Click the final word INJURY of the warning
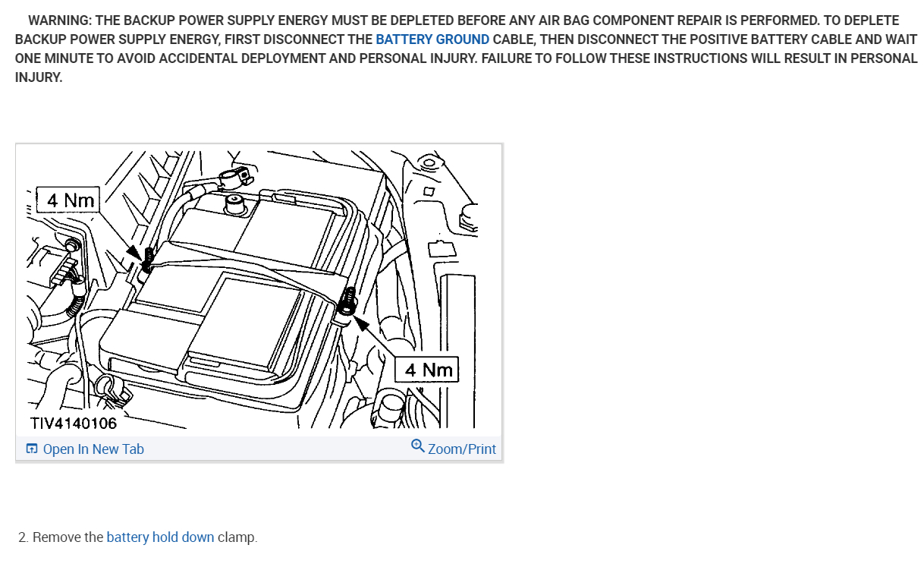924x567 pixels. [x=38, y=77]
